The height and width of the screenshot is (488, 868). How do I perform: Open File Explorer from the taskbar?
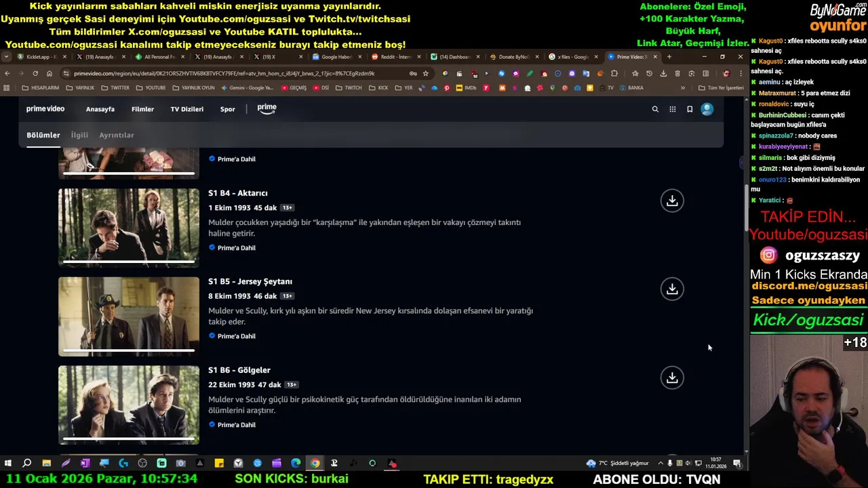click(x=46, y=463)
